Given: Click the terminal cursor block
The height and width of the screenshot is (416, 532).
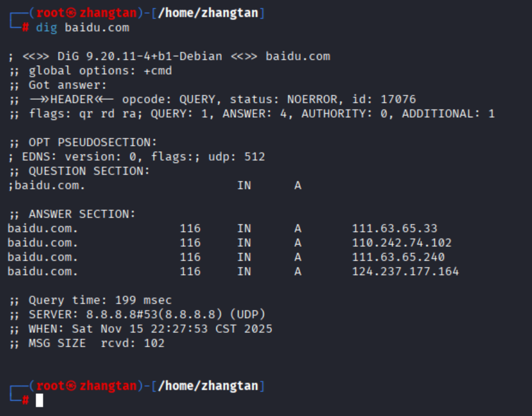Looking at the screenshot, I should pyautogui.click(x=39, y=400).
